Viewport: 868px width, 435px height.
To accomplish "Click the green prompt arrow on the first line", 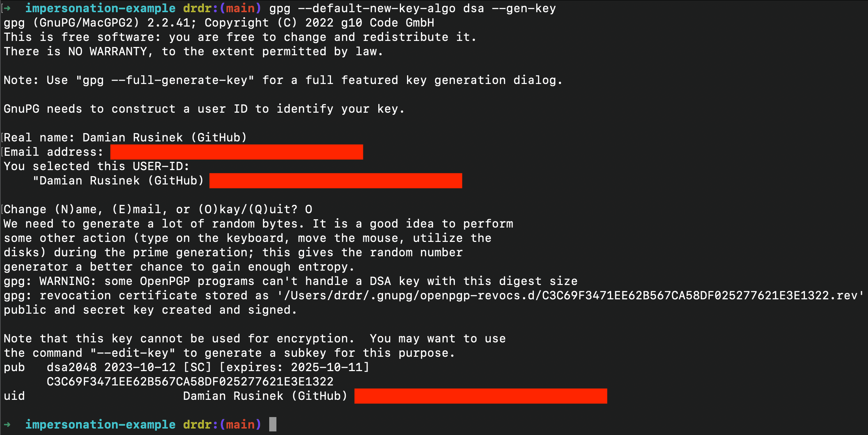I will tap(7, 8).
